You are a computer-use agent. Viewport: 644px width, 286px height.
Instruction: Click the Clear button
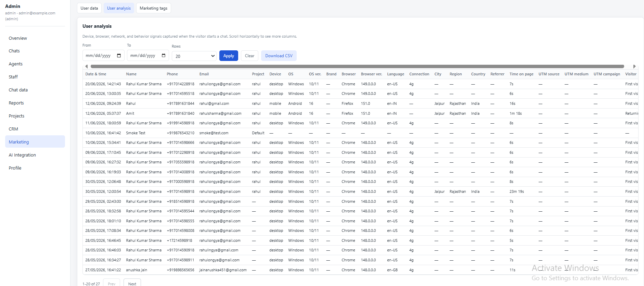click(x=249, y=56)
